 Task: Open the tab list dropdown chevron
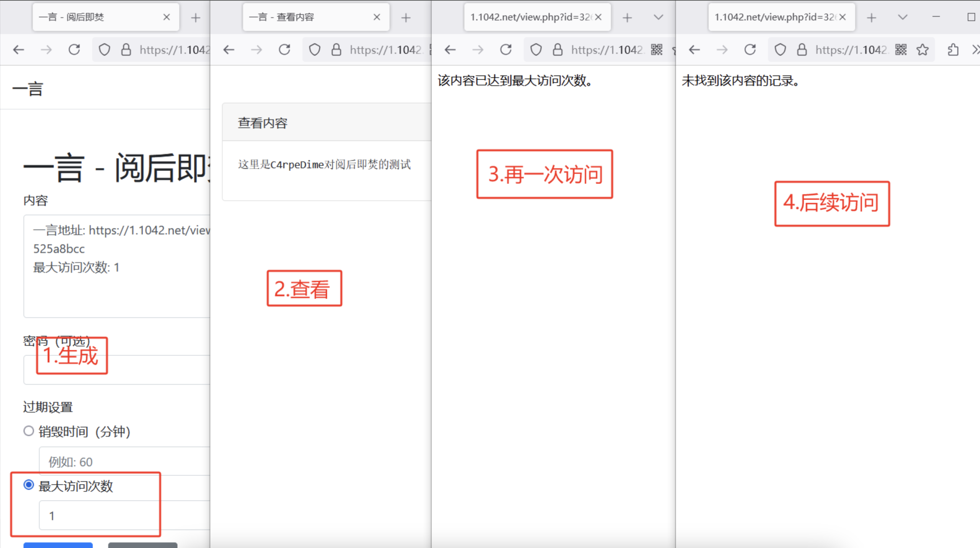pyautogui.click(x=658, y=17)
